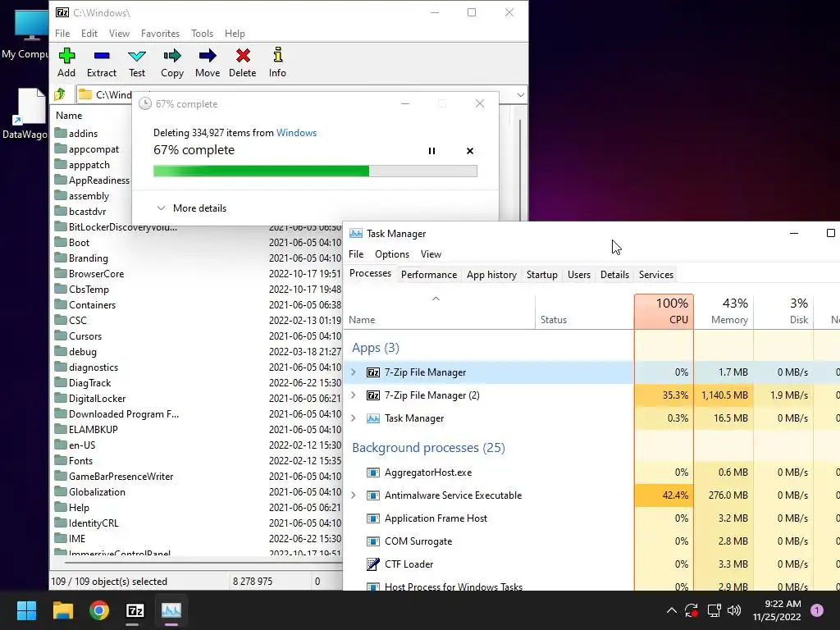Image resolution: width=840 pixels, height=630 pixels.
Task: Open the Favorites menu in 7-Zip
Action: 160,33
